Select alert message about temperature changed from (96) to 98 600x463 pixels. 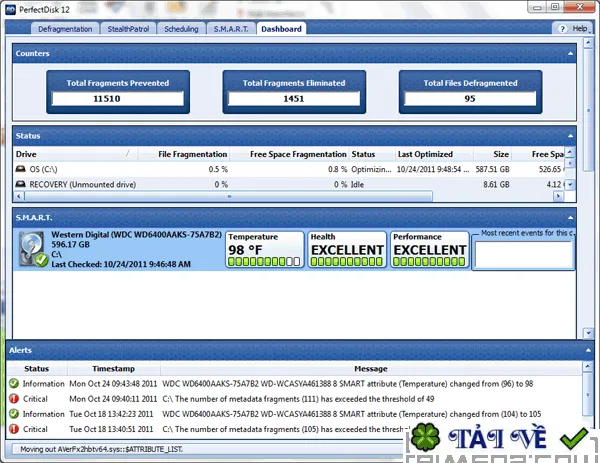[347, 384]
